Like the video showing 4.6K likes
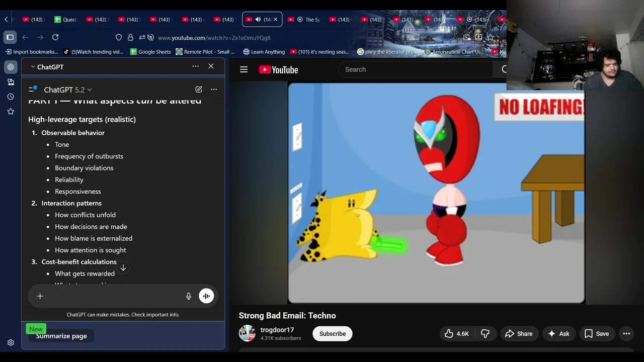Image resolution: width=644 pixels, height=362 pixels. (457, 334)
